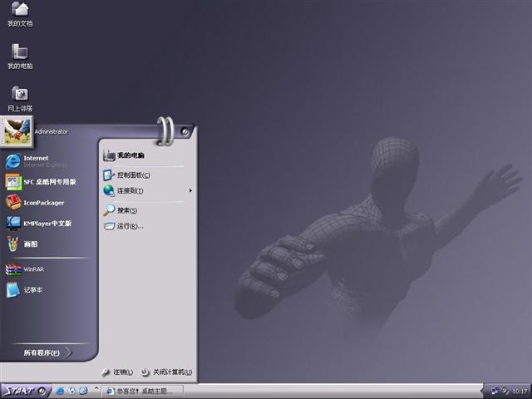Open 控制面板 control panel
This screenshot has width=532, height=399.
pos(133,175)
